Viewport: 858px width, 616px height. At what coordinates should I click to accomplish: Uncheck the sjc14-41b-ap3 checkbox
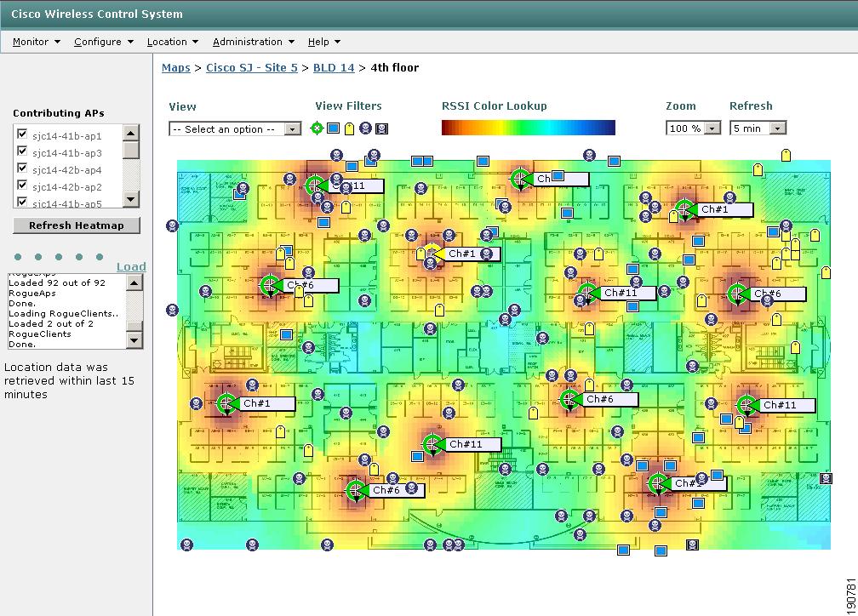(x=22, y=151)
